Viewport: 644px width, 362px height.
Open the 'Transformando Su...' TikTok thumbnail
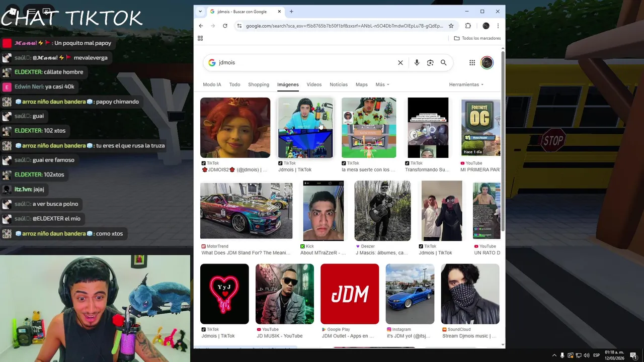pyautogui.click(x=428, y=128)
